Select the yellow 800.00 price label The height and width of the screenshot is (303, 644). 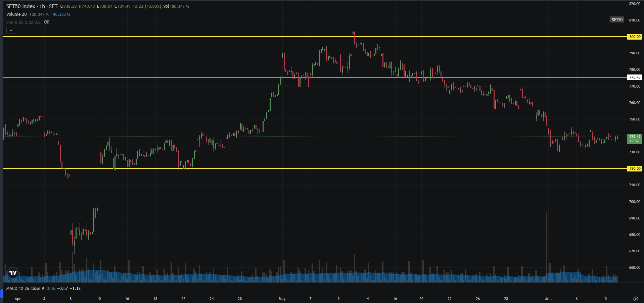point(635,37)
